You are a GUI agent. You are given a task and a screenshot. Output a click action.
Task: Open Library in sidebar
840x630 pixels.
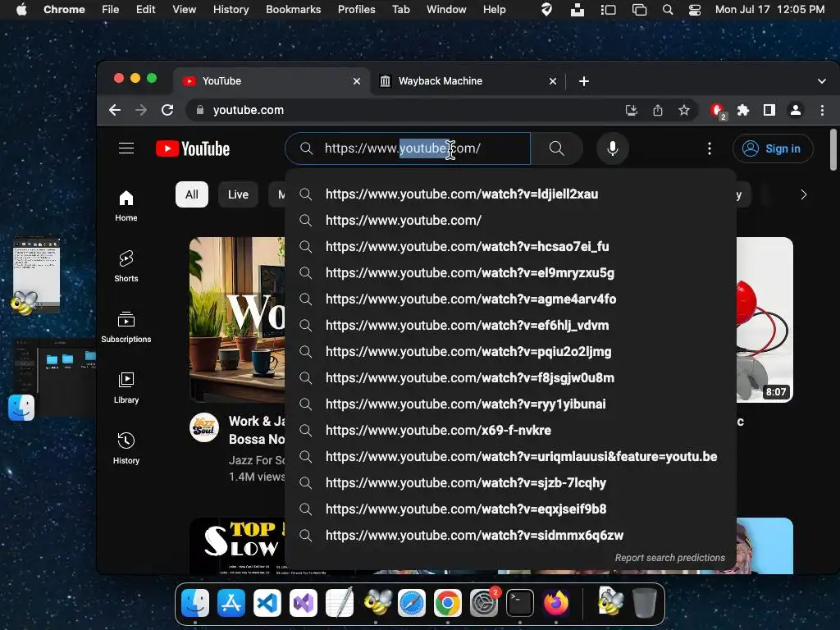coord(126,388)
